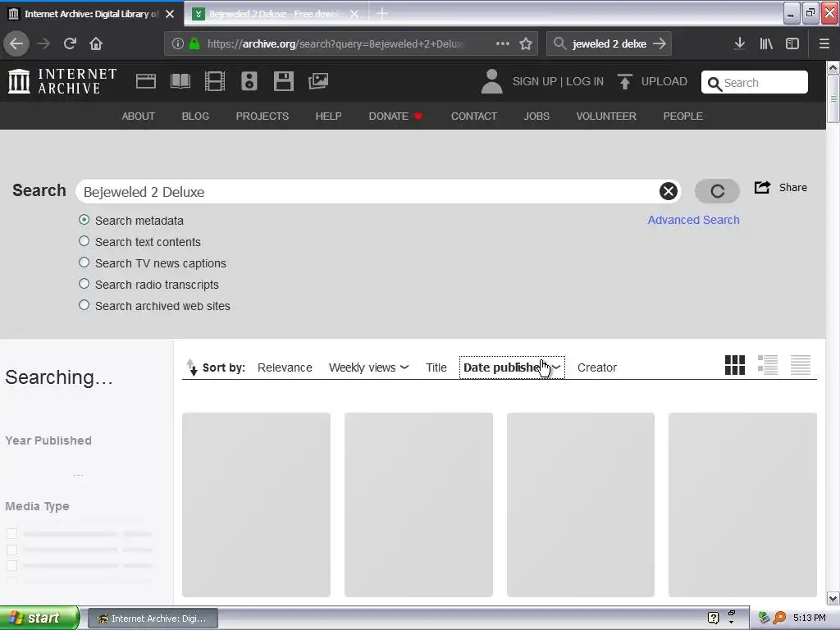
Task: Open PROJECTS in the nav menu
Action: [x=262, y=116]
